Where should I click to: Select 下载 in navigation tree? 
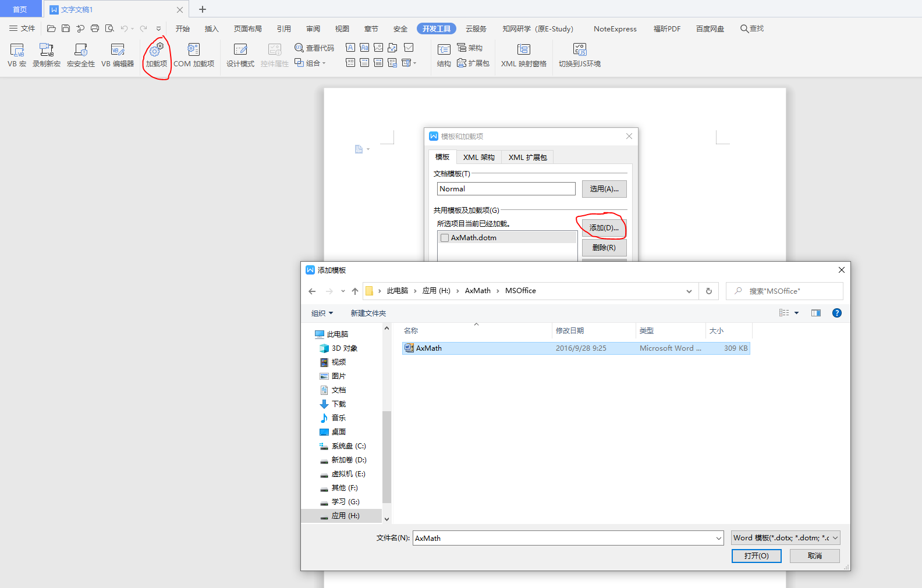[x=338, y=404]
